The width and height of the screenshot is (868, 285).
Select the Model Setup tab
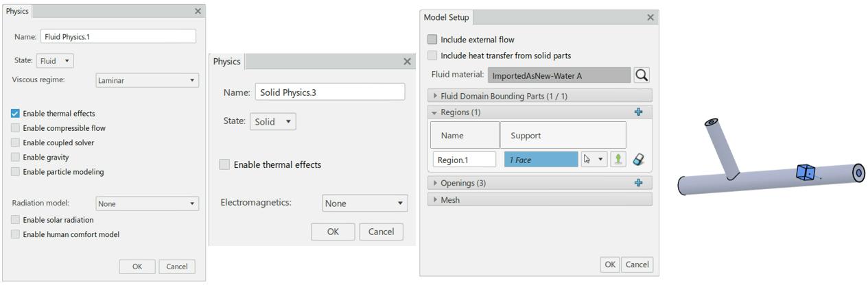pyautogui.click(x=446, y=17)
